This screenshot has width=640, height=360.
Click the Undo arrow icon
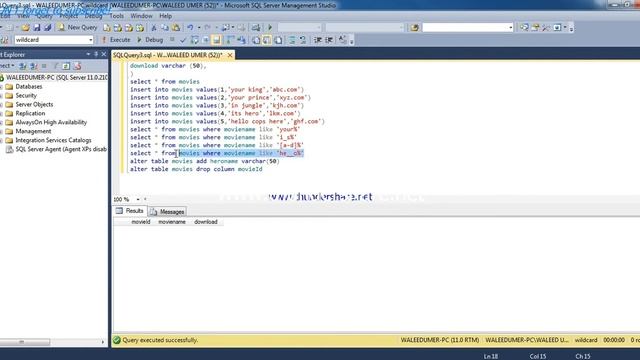190,27
